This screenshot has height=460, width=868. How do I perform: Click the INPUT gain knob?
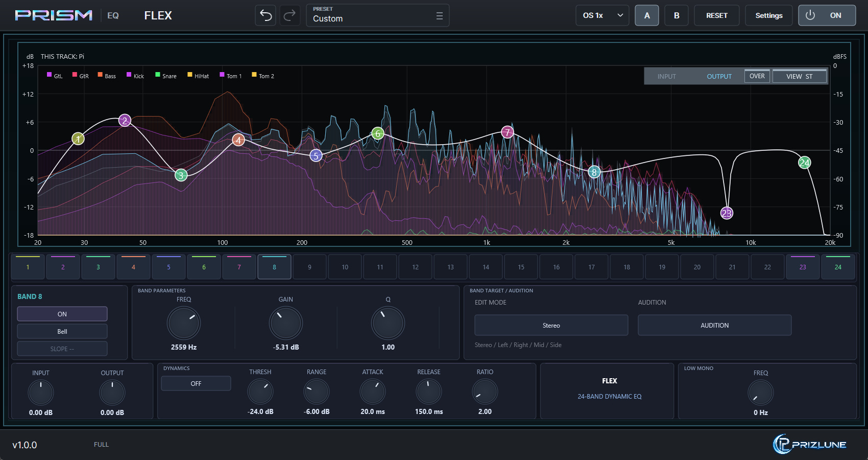pos(41,393)
